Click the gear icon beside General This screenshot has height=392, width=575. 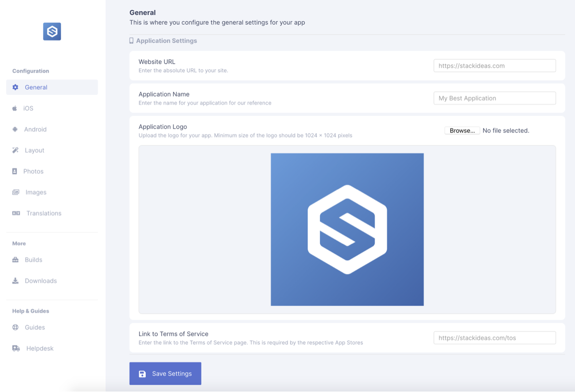click(x=15, y=87)
